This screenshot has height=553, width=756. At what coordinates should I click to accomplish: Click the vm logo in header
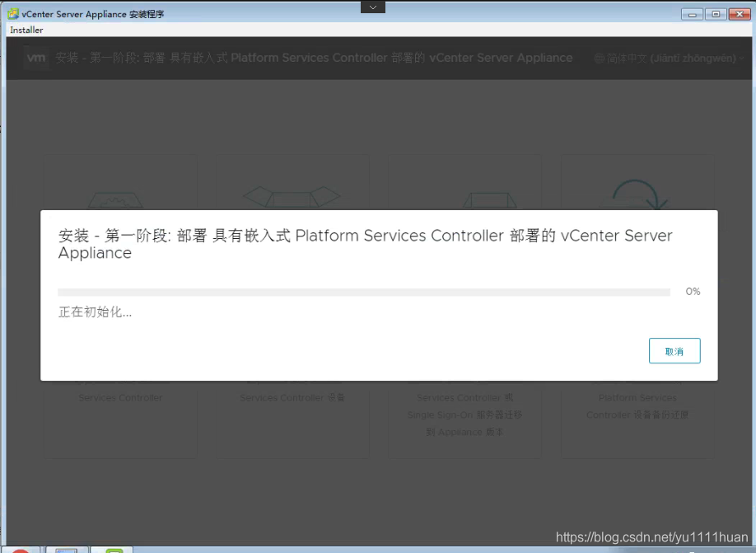pyautogui.click(x=36, y=58)
